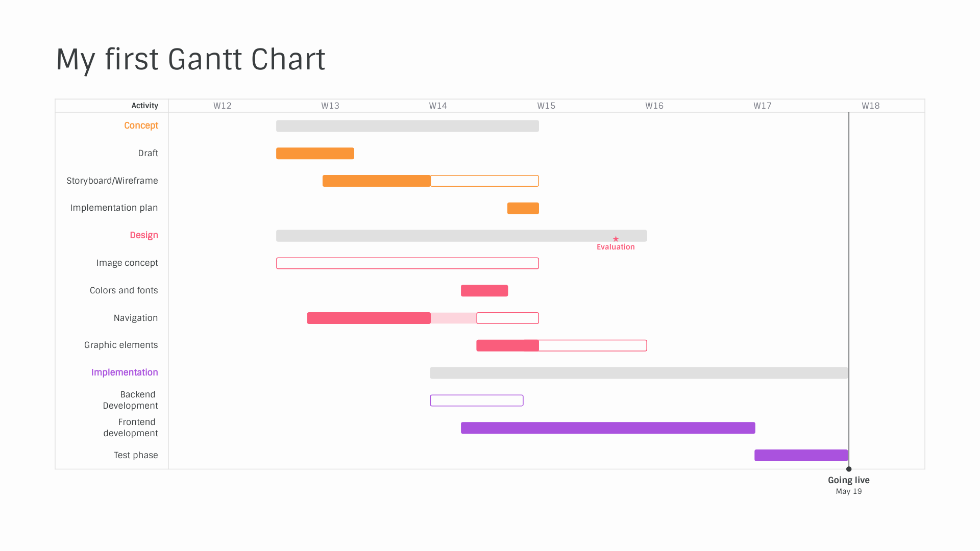Screen dimensions: 980x551
Task: Click the Going live label text
Action: 848,480
